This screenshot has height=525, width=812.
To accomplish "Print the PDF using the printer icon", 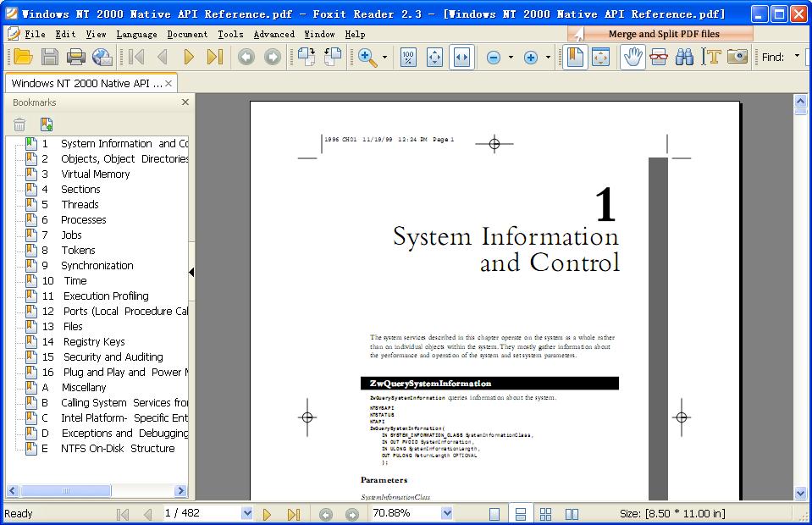I will 76,57.
